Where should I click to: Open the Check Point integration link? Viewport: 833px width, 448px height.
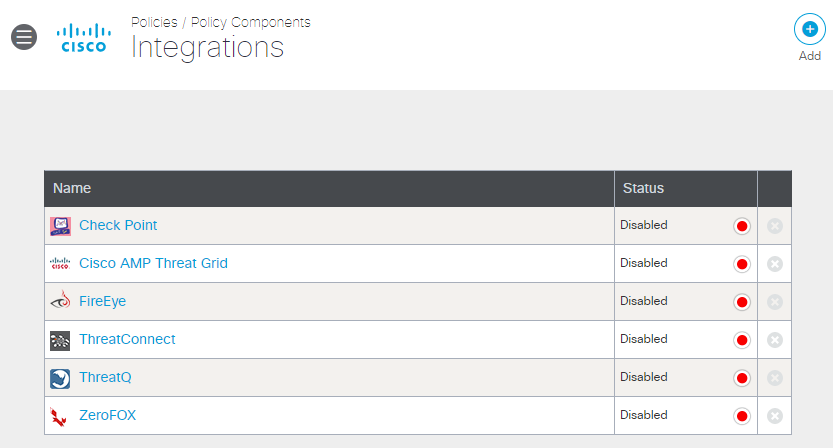[118, 225]
